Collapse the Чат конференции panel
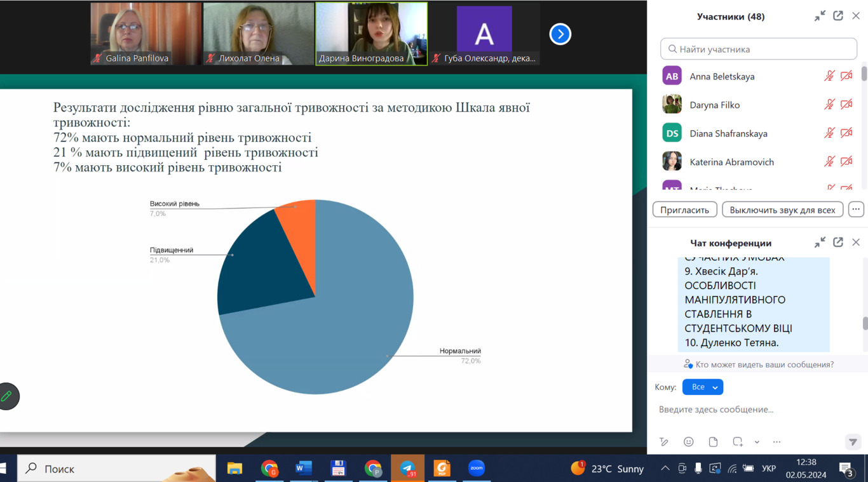The image size is (868, 482). [820, 243]
